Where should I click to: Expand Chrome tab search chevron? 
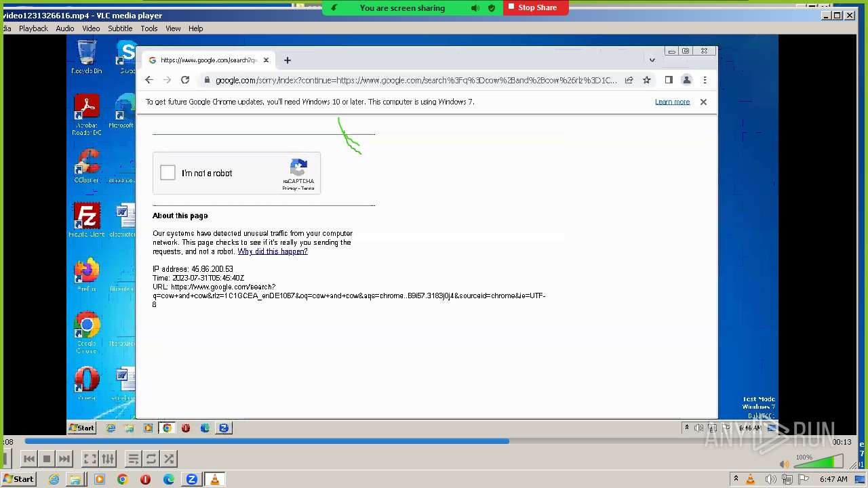tap(652, 60)
